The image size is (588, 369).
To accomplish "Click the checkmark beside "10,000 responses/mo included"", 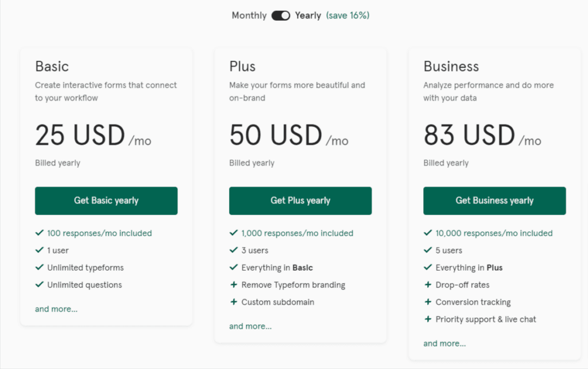I will 428,233.
